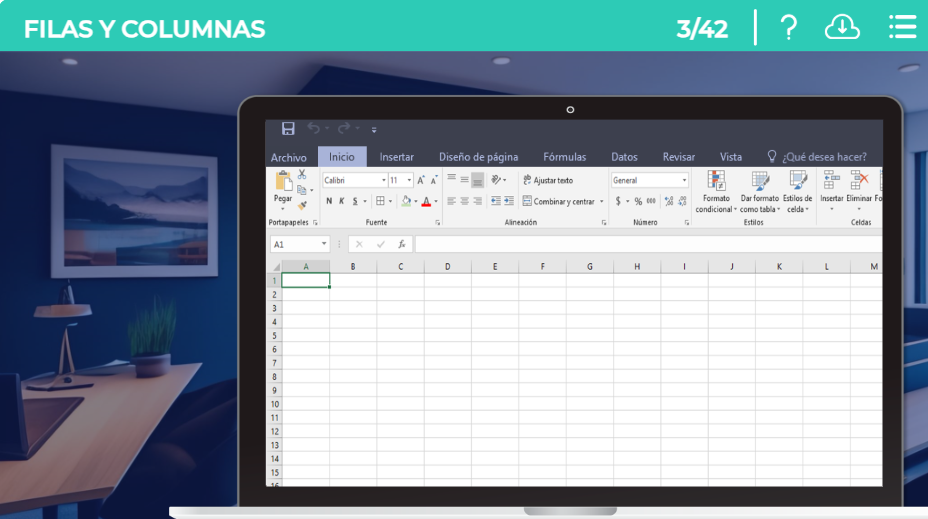Click the red font color button

coord(426,201)
